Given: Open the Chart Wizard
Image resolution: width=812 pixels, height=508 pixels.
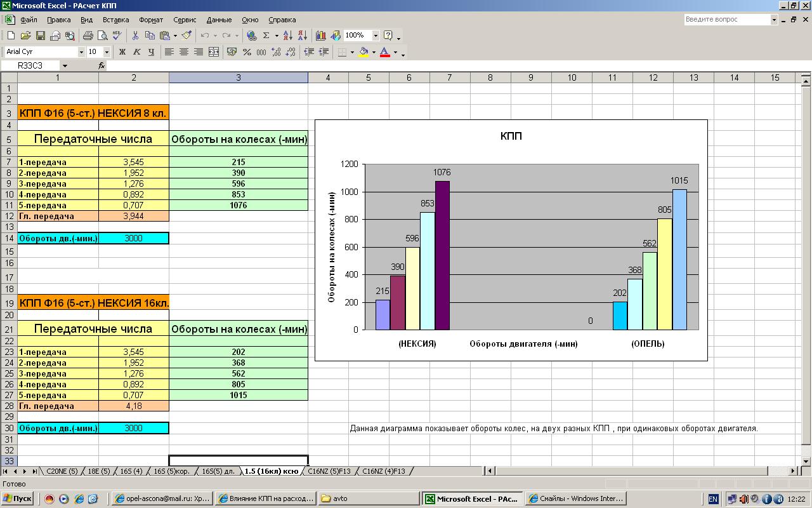Looking at the screenshot, I should click(320, 36).
